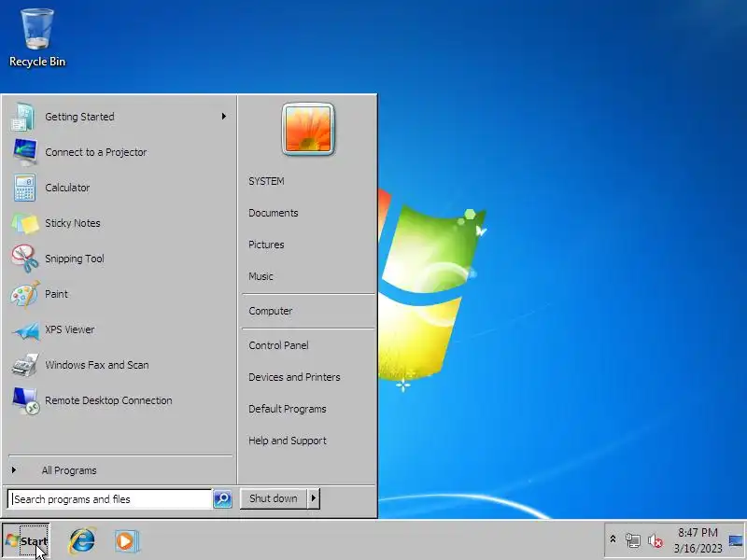Open Music from Start menu
The width and height of the screenshot is (747, 560).
coord(261,276)
